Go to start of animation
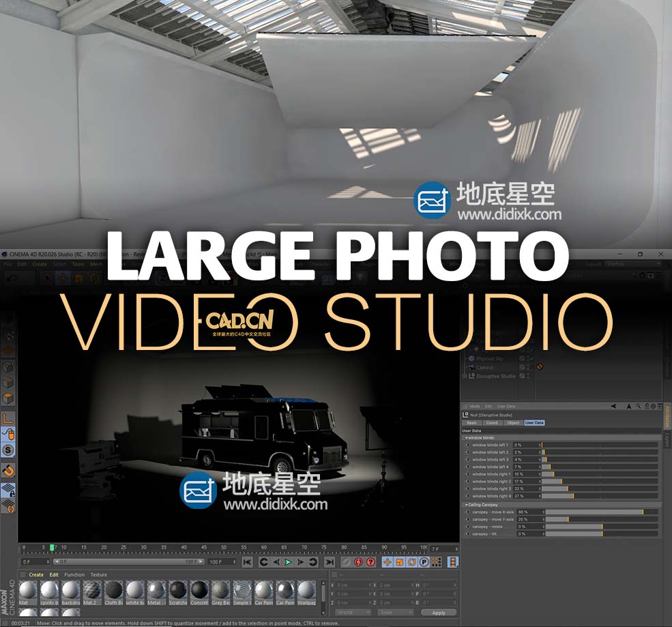 [247, 562]
